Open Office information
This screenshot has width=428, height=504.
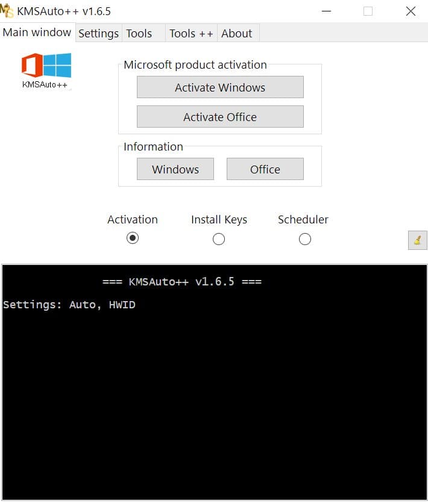coord(265,169)
